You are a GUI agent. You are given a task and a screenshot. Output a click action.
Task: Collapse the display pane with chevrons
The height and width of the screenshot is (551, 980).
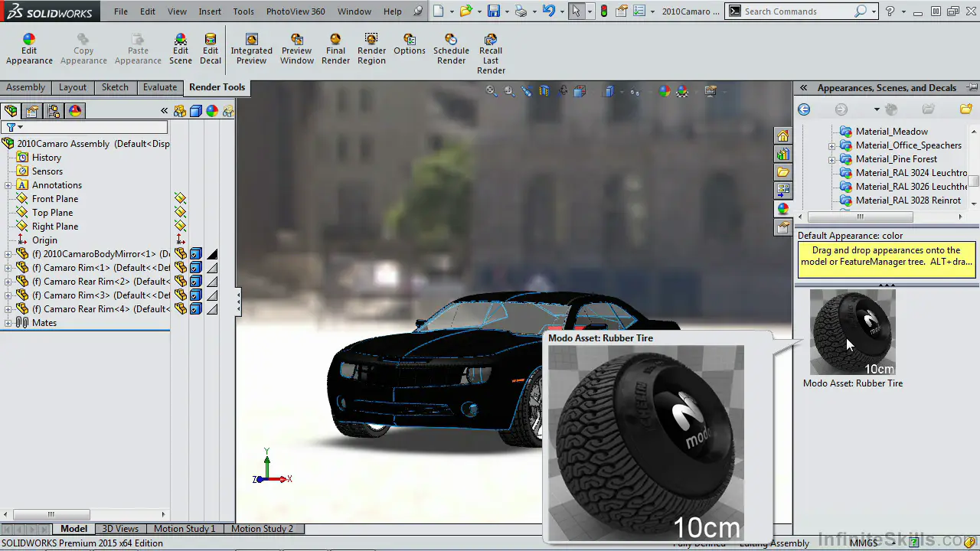point(164,111)
